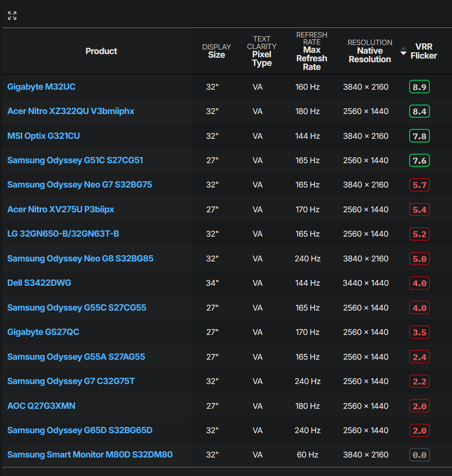Click AOC Q27G3XMN's 2.0 score
Screen dimensions: 452x476
tap(420, 406)
